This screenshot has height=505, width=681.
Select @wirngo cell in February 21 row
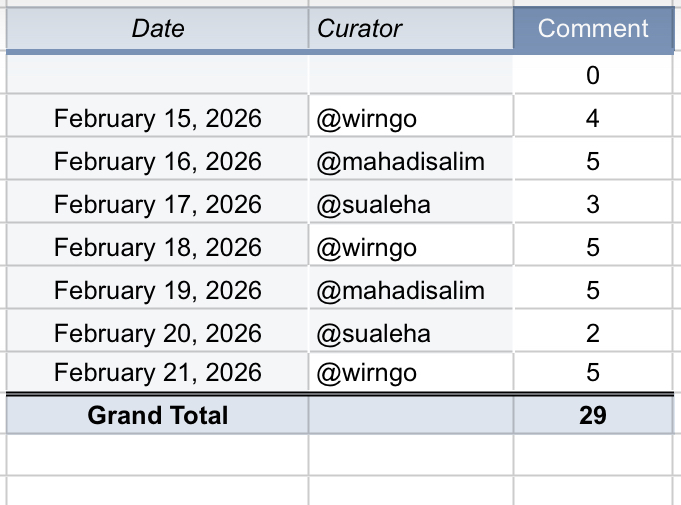pos(411,372)
